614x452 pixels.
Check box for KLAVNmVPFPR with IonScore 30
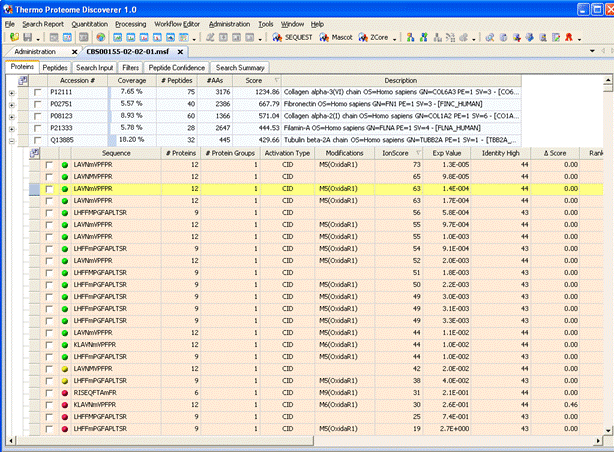tap(49, 405)
